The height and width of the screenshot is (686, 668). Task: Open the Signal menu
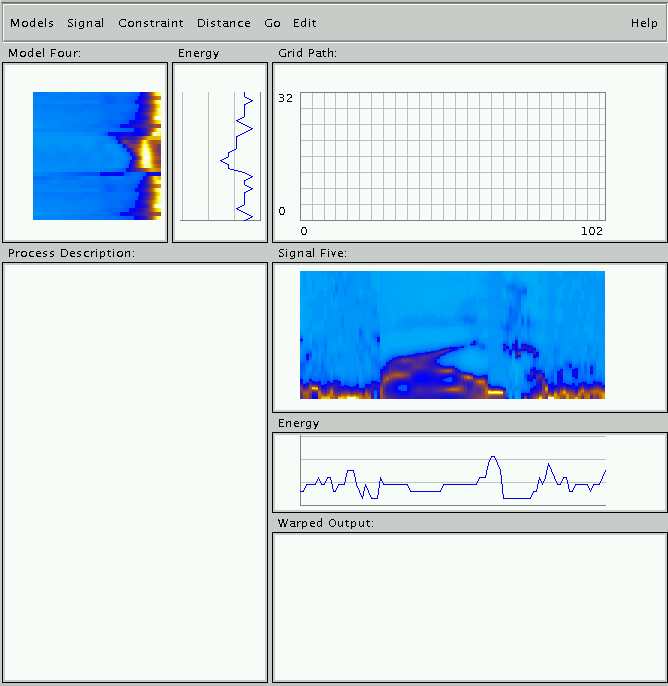[85, 23]
